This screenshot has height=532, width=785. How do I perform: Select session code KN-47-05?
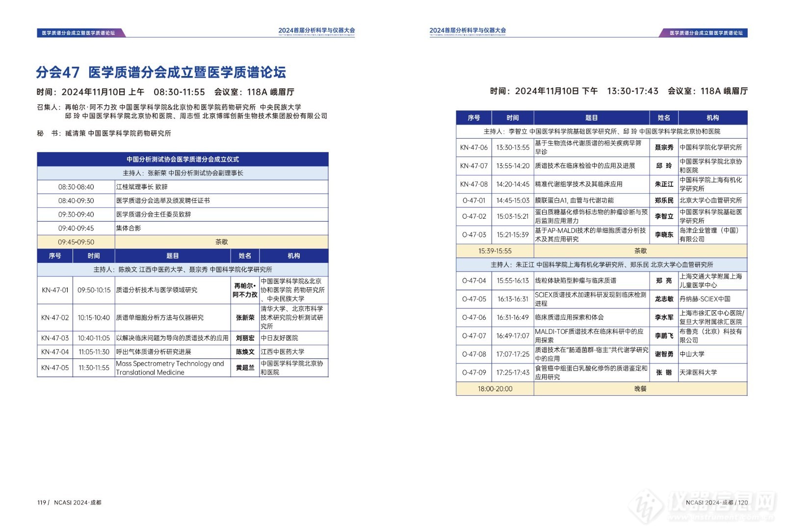[55, 368]
